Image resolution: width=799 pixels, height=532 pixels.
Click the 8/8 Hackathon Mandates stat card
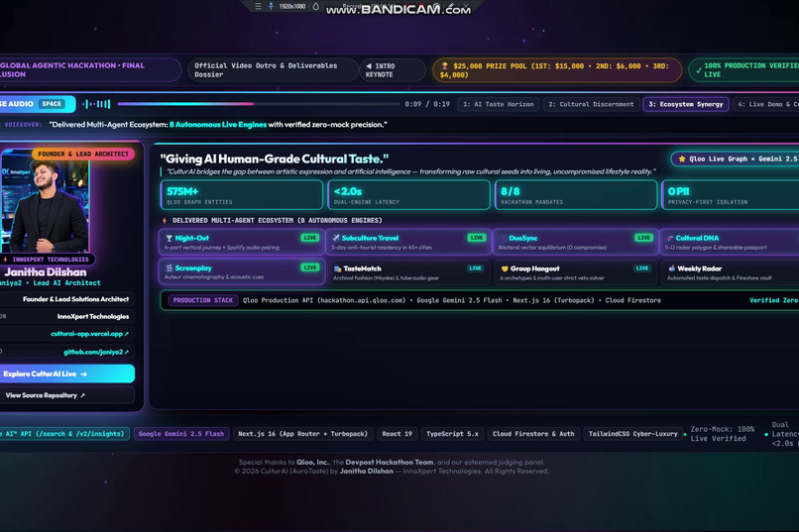(576, 195)
